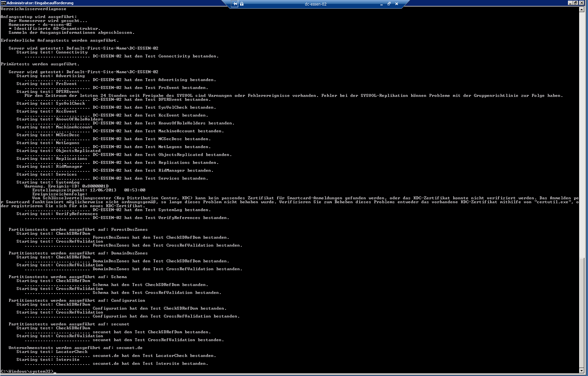The width and height of the screenshot is (588, 376).
Task: Click the scrollbar down arrow
Action: (x=581, y=370)
